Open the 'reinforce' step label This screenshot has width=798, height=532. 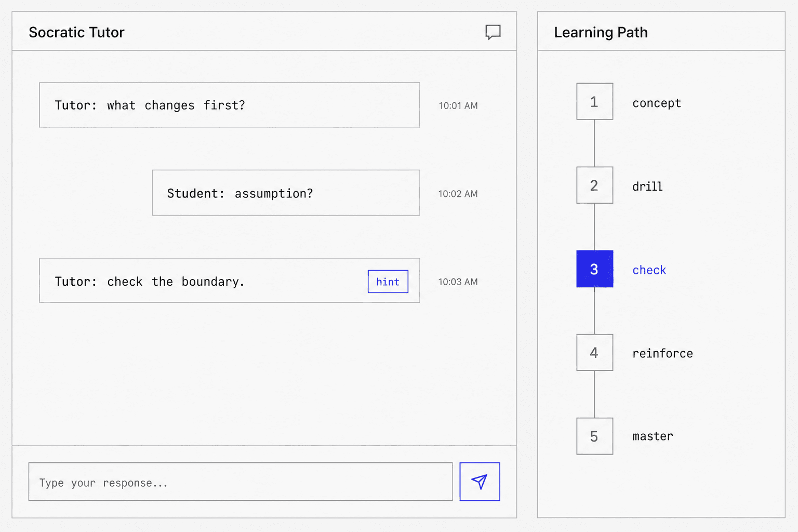(662, 353)
